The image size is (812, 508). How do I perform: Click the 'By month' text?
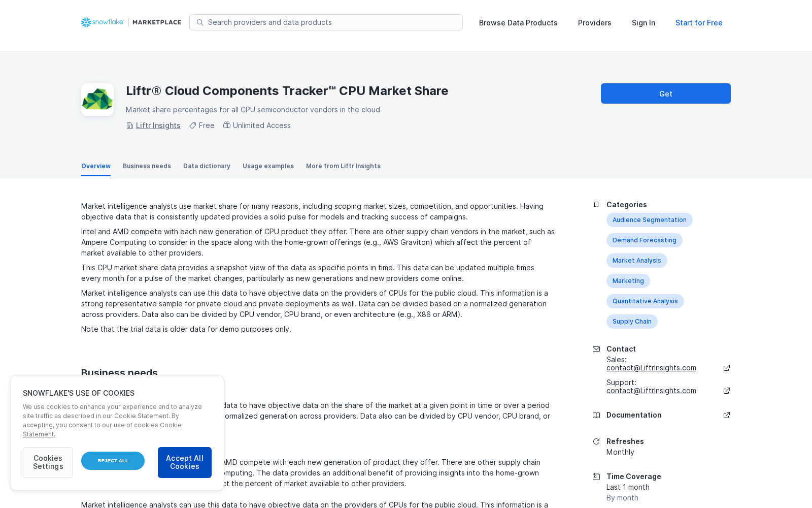coord(622,498)
